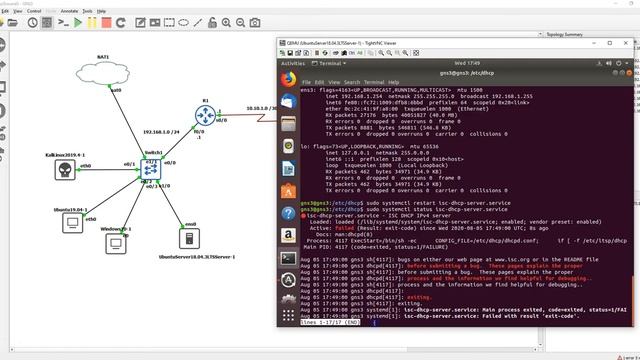This screenshot has width=640, height=360.
Task: Reload all nodes icon
Action: coord(120,22)
